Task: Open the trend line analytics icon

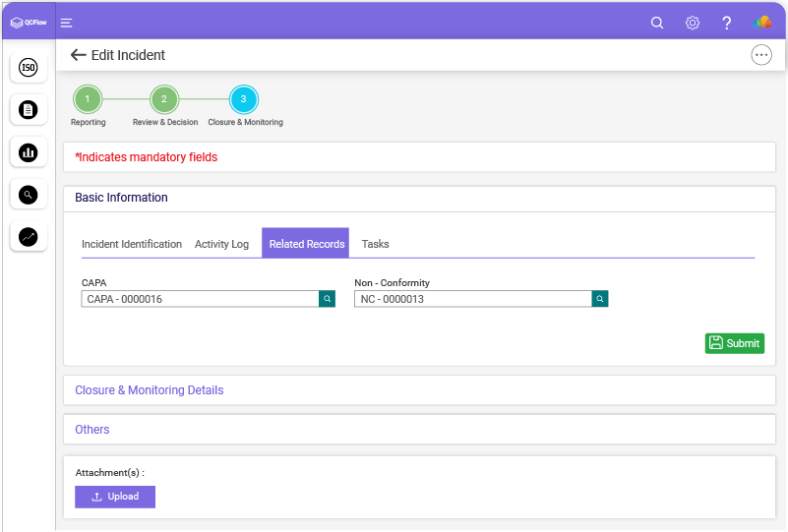Action: click(x=29, y=237)
